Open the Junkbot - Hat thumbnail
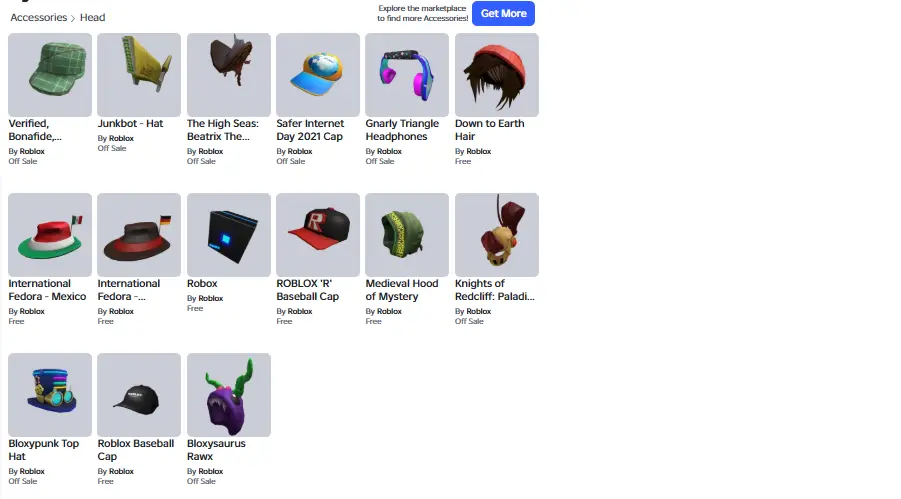This screenshot has height=499, width=901. [x=139, y=75]
